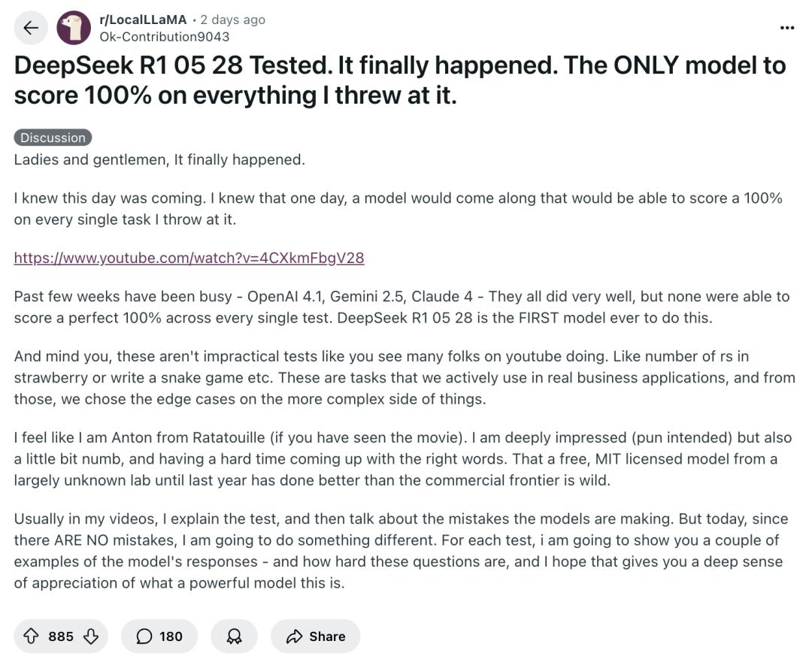
Task: Click the r/LocalLLaMA community avatar
Action: pos(73,28)
